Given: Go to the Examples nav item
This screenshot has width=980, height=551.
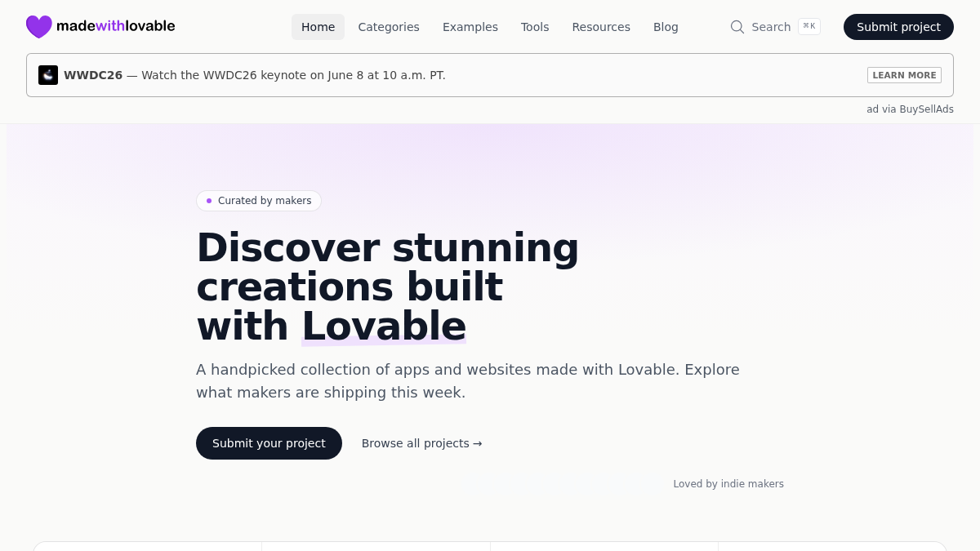Looking at the screenshot, I should tap(470, 27).
